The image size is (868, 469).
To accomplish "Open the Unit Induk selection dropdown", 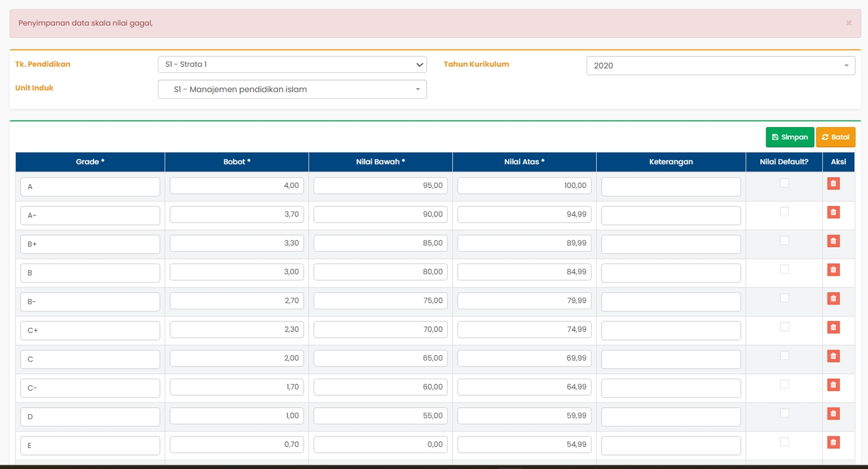I will coord(292,89).
